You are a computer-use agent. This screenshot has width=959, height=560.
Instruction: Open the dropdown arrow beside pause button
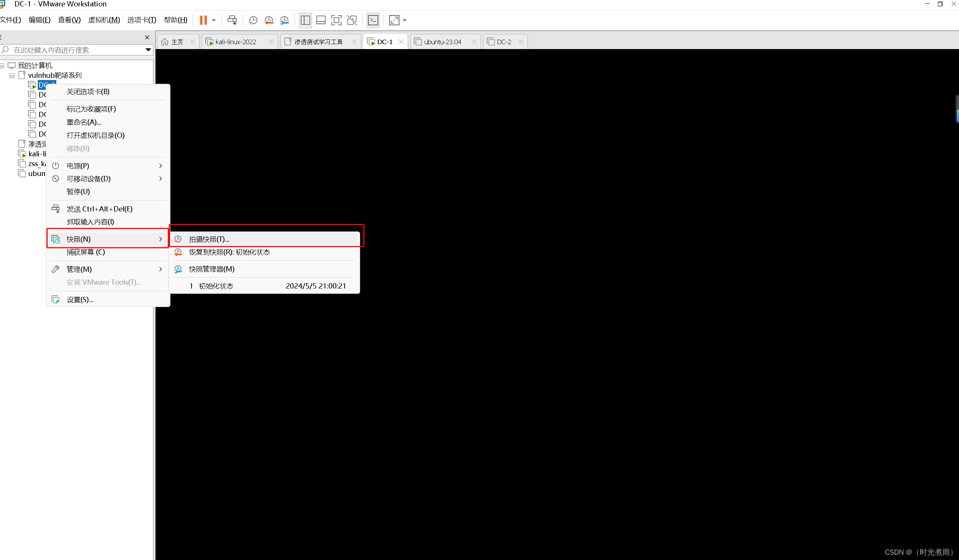(x=214, y=20)
